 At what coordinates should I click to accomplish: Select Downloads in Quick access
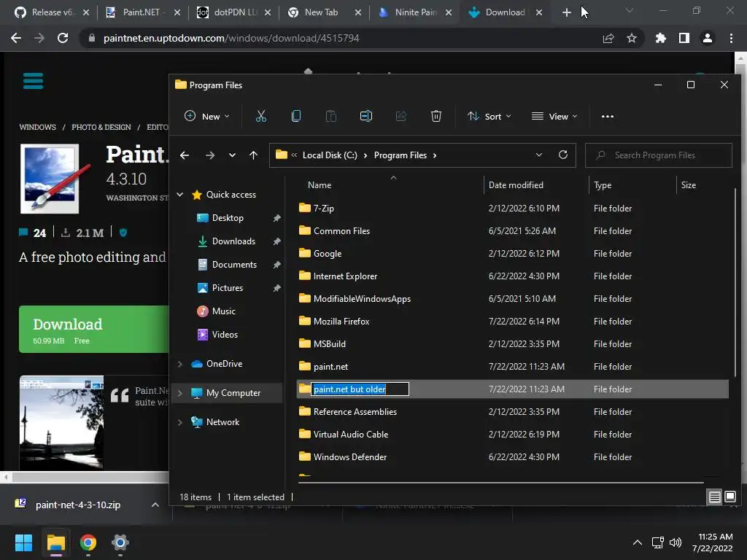point(233,241)
